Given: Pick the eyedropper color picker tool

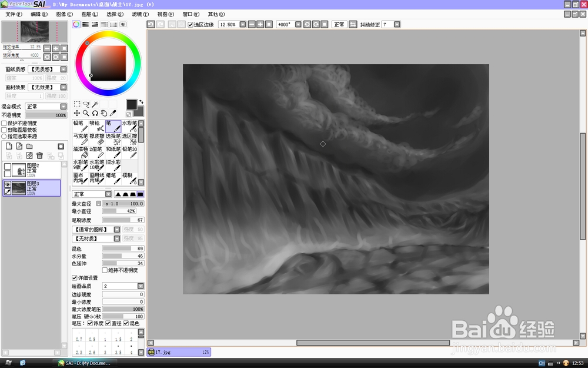Looking at the screenshot, I should (x=113, y=113).
